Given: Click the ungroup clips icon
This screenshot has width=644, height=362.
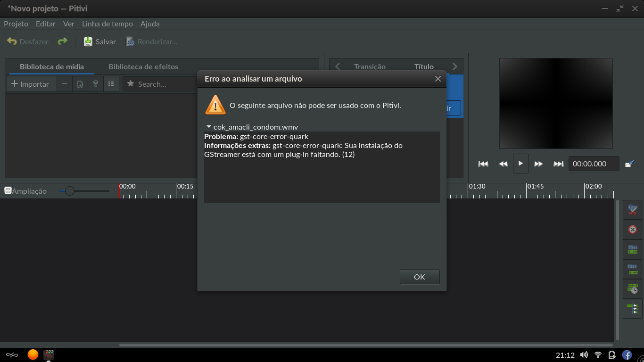Looking at the screenshot, I should point(633,269).
